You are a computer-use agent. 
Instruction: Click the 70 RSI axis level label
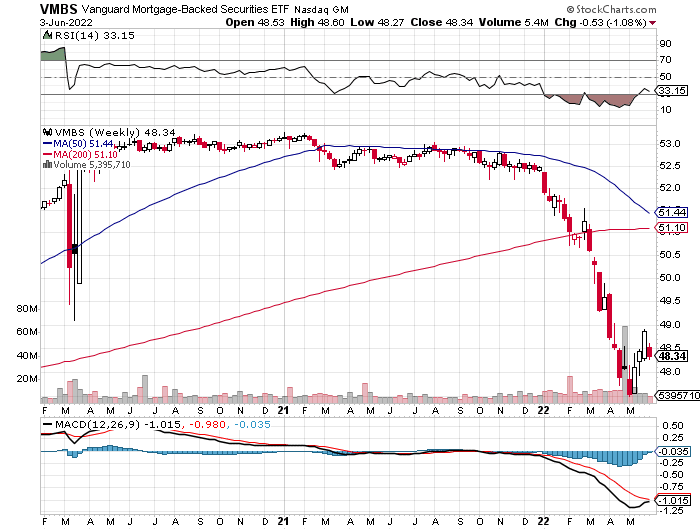point(665,59)
